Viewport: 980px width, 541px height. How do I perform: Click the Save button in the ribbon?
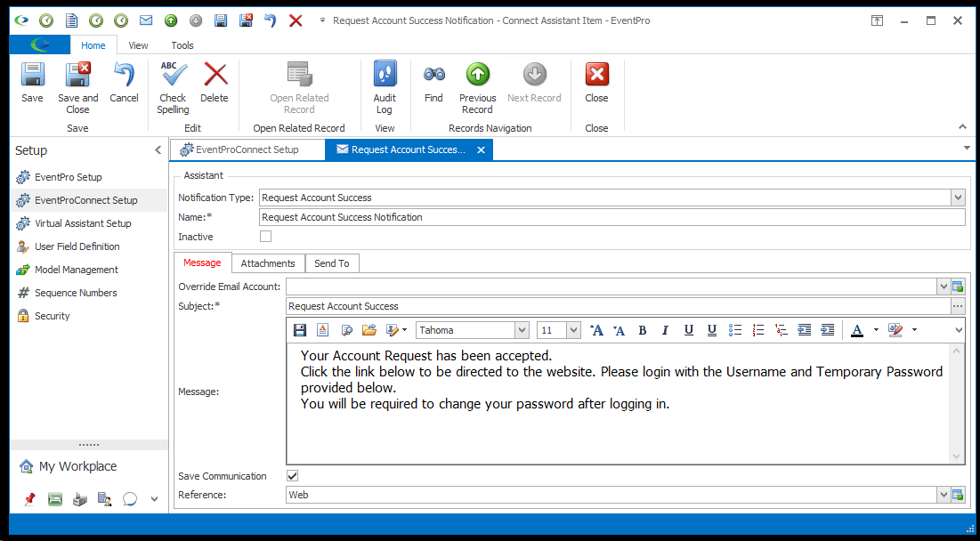(33, 83)
